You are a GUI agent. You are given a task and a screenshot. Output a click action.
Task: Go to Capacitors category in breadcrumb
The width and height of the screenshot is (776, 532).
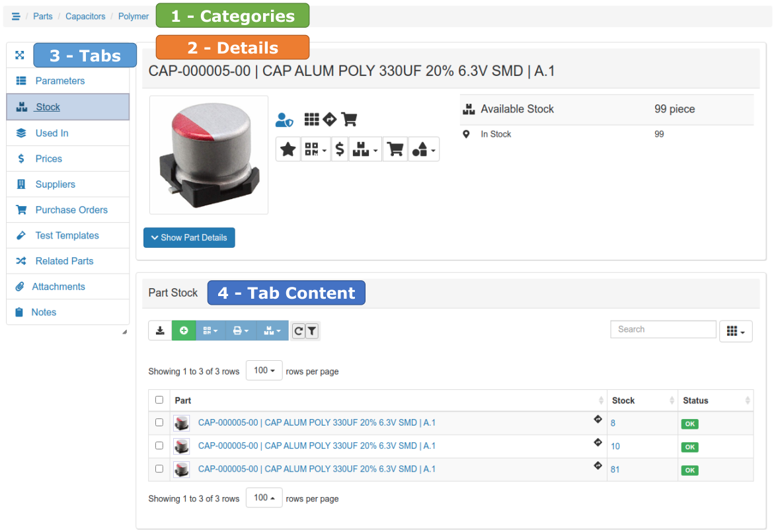[85, 17]
